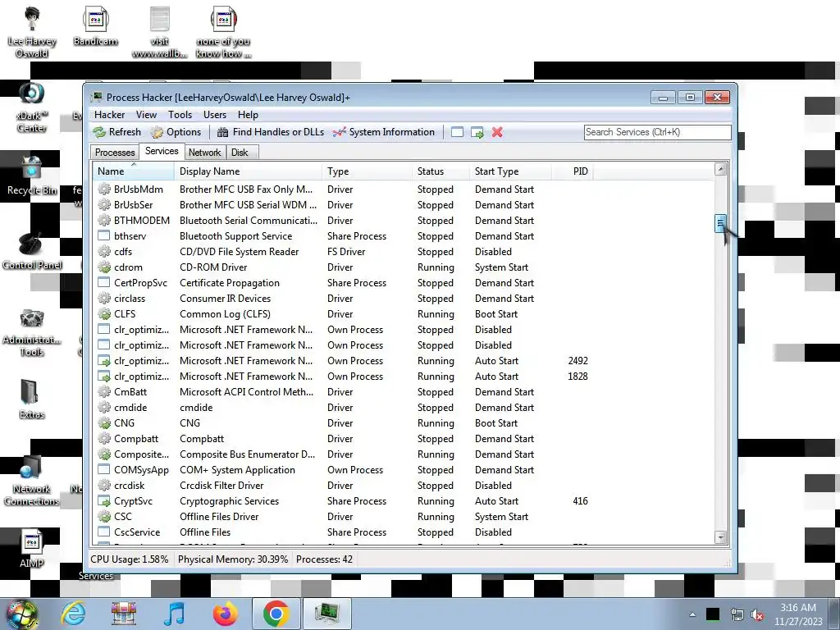The width and height of the screenshot is (840, 630).
Task: Open the View menu
Action: pos(146,115)
